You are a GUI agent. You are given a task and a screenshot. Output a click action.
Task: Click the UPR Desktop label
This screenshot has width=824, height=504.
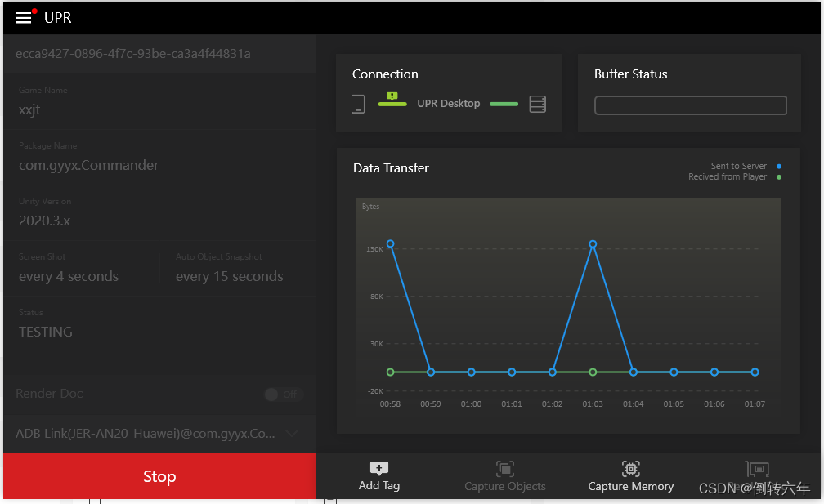tap(449, 104)
